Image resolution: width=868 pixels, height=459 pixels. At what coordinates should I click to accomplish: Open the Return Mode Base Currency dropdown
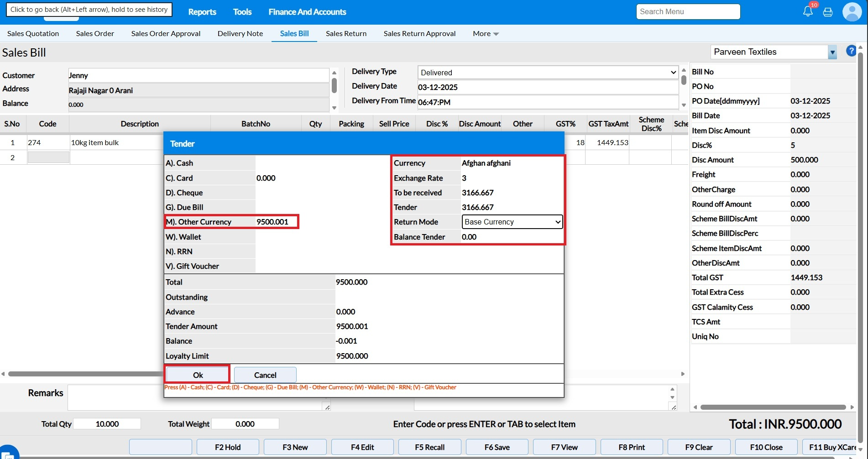(512, 222)
